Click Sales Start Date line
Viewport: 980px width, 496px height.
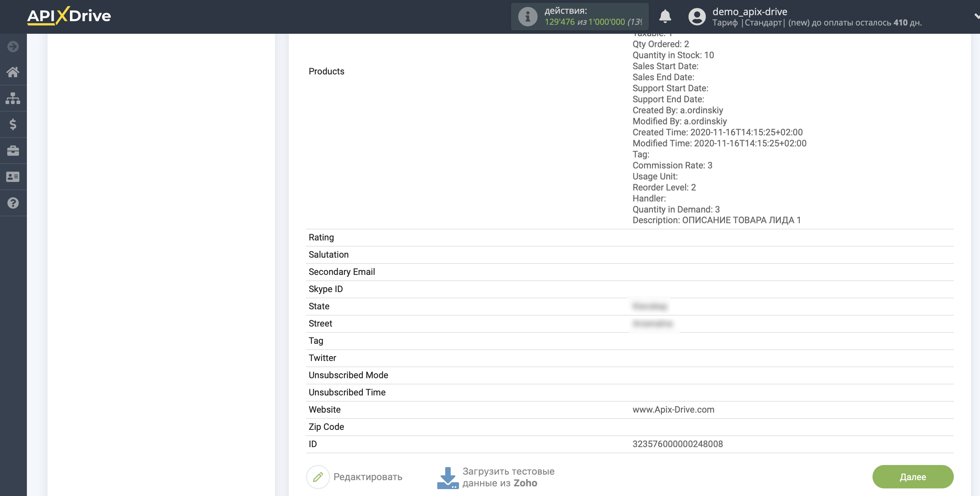[665, 66]
